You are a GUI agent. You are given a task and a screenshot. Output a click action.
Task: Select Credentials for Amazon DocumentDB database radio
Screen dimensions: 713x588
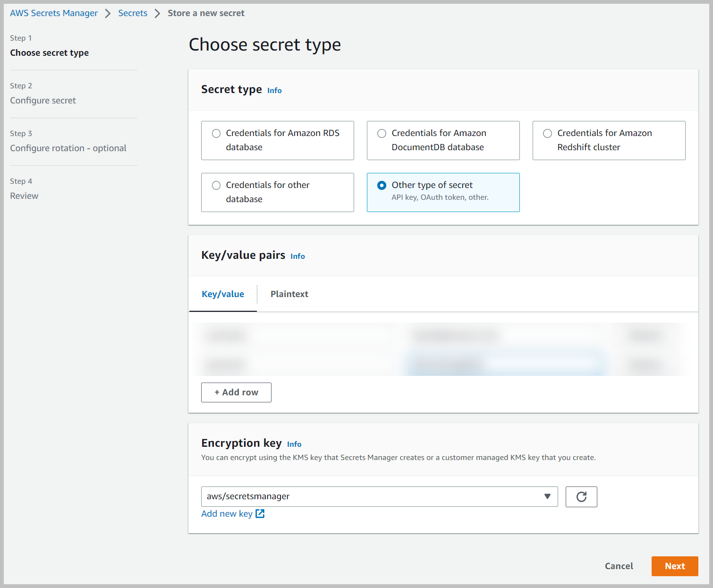382,133
